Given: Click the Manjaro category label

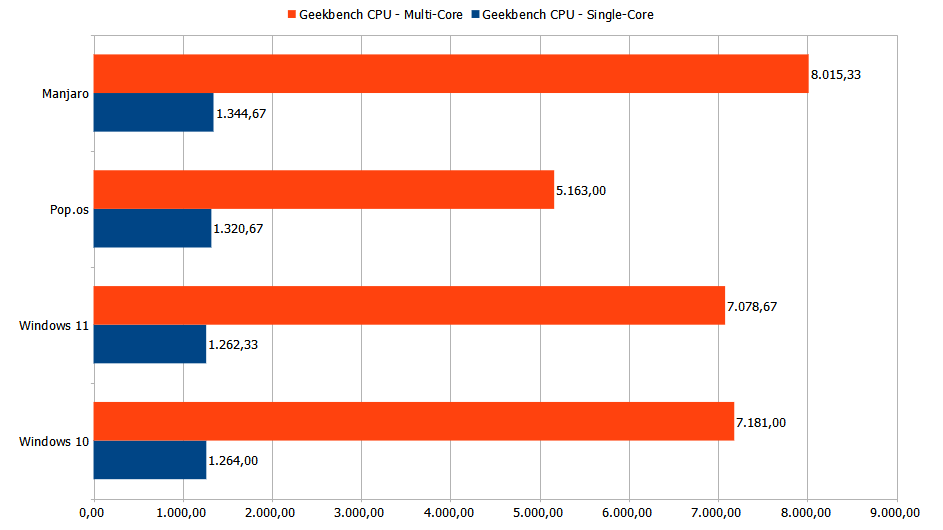Looking at the screenshot, I should click(x=66, y=94).
